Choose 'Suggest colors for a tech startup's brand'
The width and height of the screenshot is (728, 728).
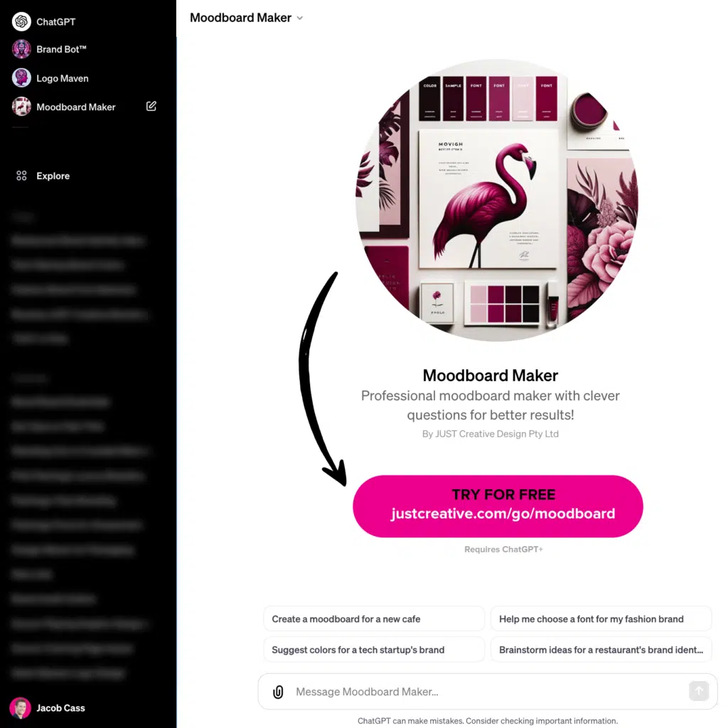(374, 650)
